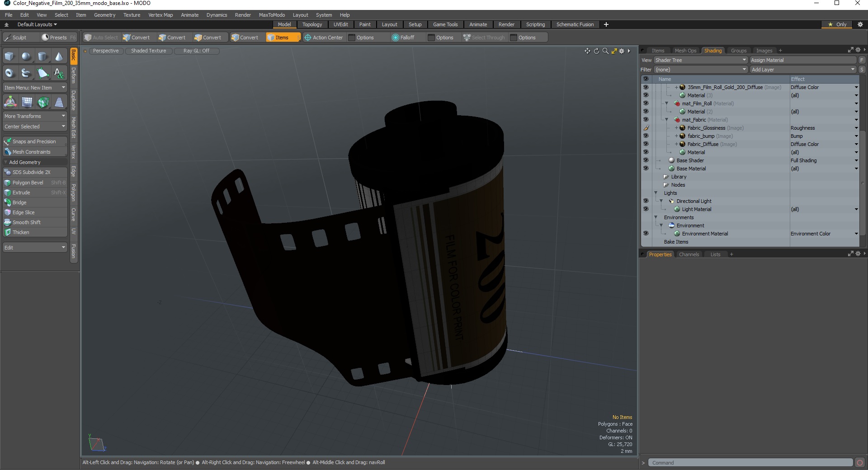Toggle Ray GL: Off option
868x470 pixels.
pyautogui.click(x=197, y=51)
